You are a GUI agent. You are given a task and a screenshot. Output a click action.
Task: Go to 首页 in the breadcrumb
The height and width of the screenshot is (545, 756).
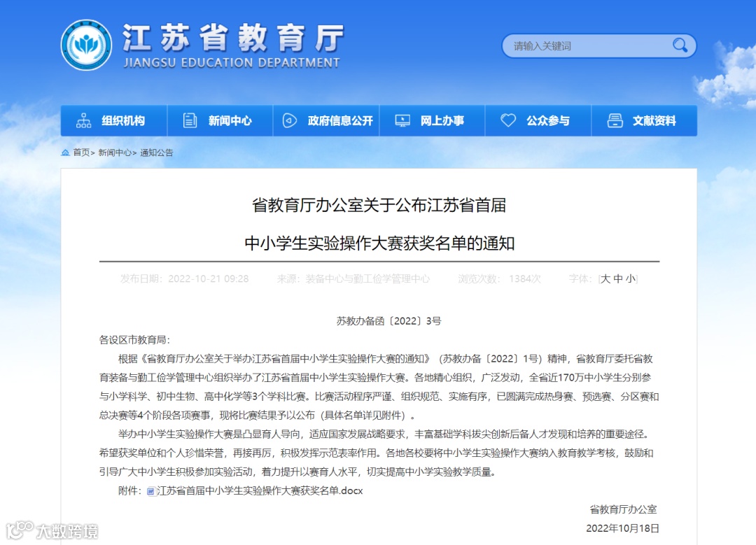tap(81, 153)
